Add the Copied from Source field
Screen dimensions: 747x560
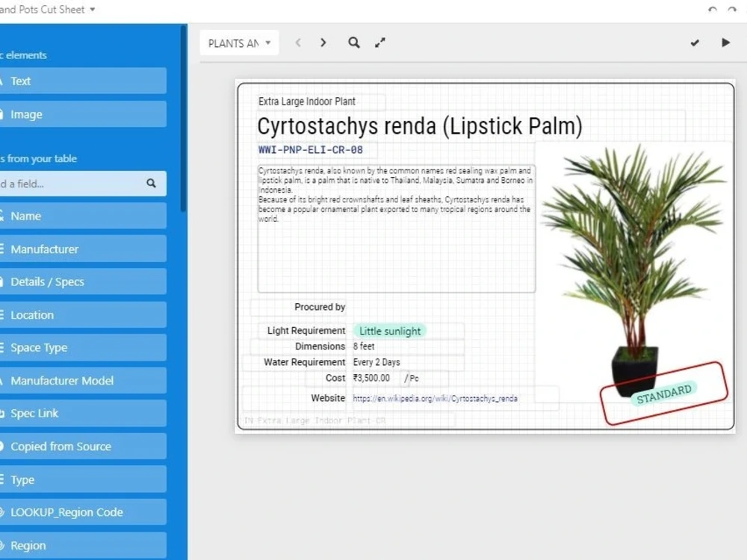tap(83, 447)
